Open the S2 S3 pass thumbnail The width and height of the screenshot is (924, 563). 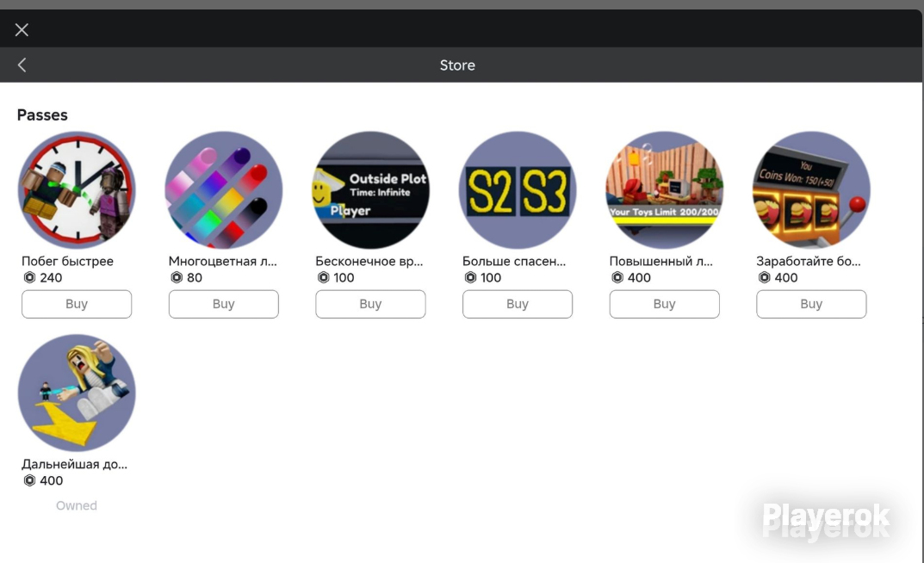point(518,189)
